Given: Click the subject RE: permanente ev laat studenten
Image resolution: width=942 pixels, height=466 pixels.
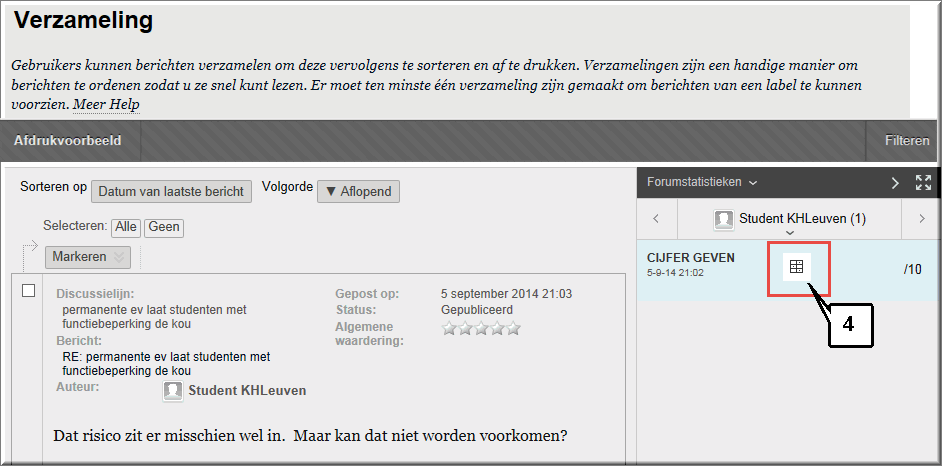Looking at the screenshot, I should [166, 364].
